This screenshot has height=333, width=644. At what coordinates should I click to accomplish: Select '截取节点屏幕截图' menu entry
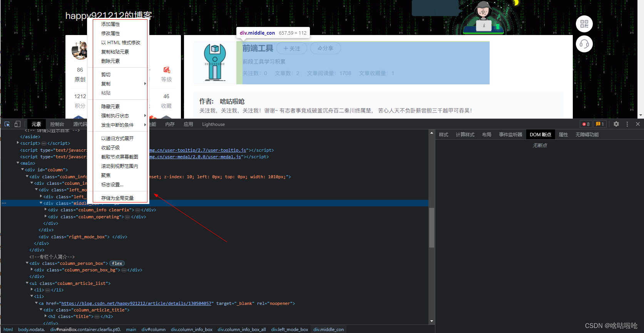tap(120, 157)
